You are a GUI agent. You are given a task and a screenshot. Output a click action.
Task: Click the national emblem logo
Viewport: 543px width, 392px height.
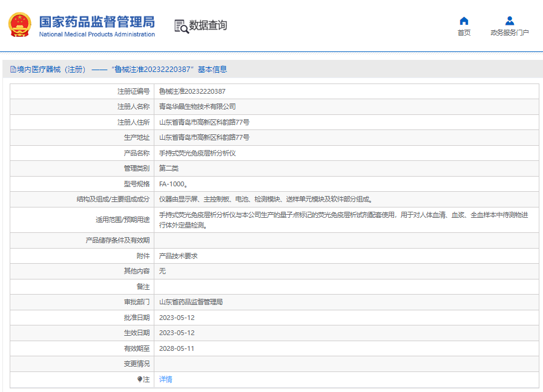(20, 25)
